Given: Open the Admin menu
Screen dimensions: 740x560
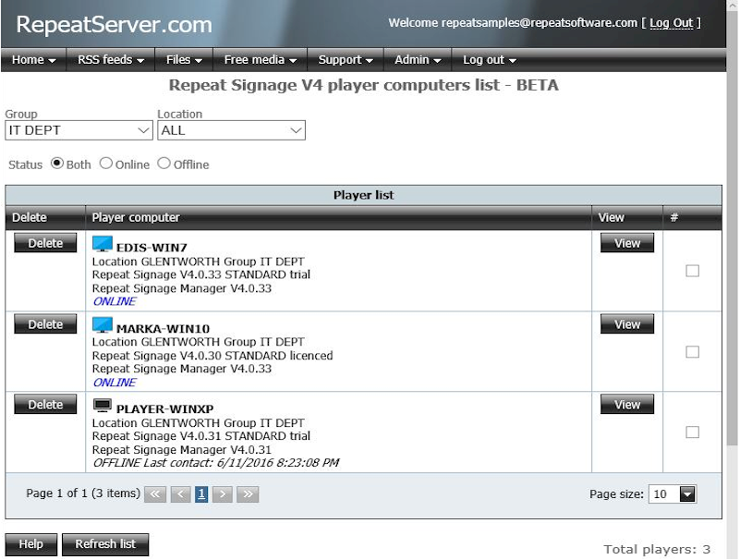Looking at the screenshot, I should (418, 60).
